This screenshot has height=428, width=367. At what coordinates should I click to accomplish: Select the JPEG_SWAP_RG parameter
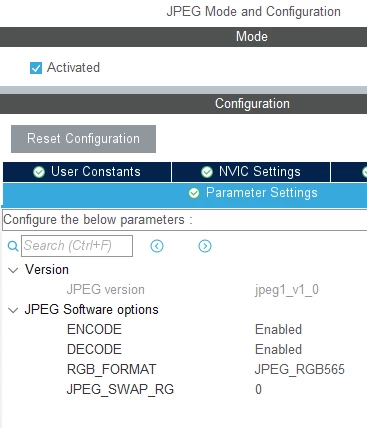pos(120,389)
